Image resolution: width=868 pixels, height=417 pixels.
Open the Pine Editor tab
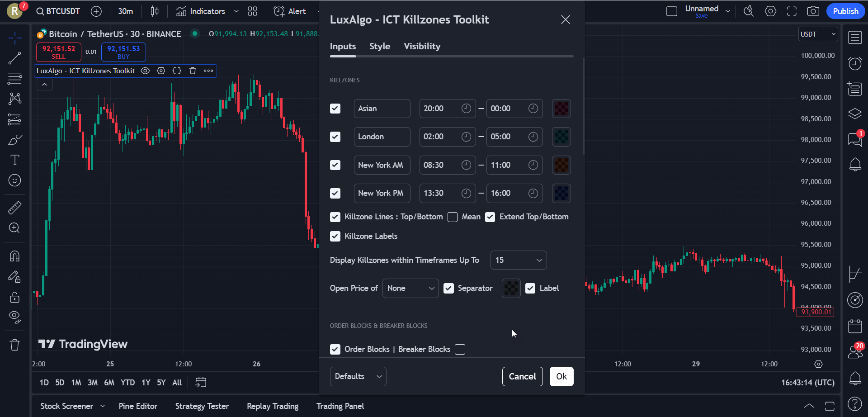coord(138,406)
